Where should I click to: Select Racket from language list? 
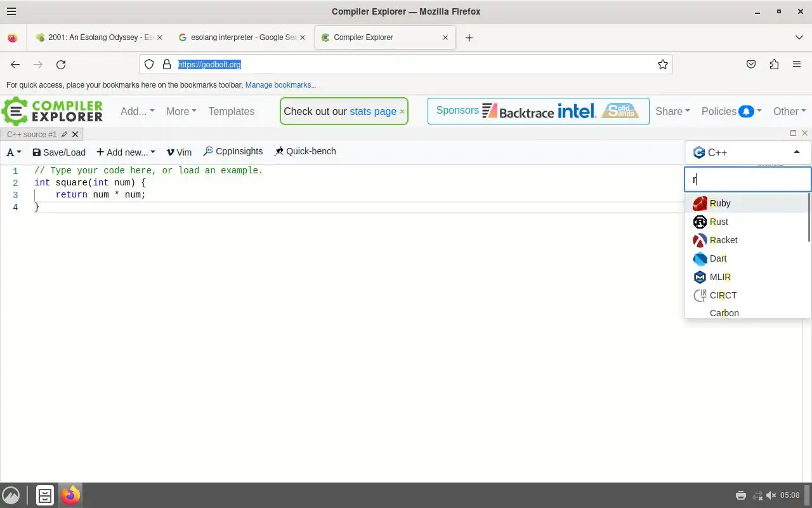coord(746,240)
